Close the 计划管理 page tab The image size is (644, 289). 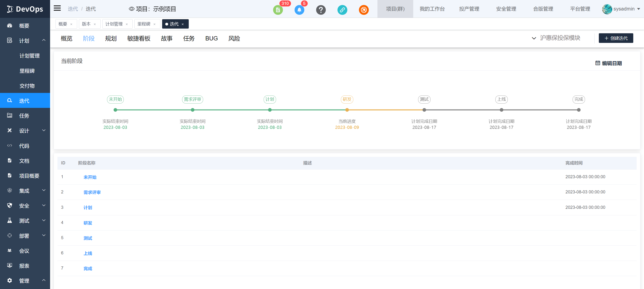127,24
